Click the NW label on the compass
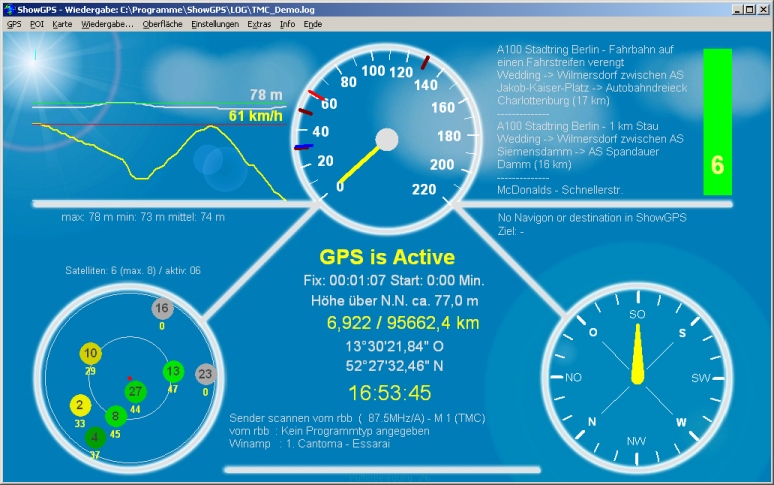 coord(636,441)
